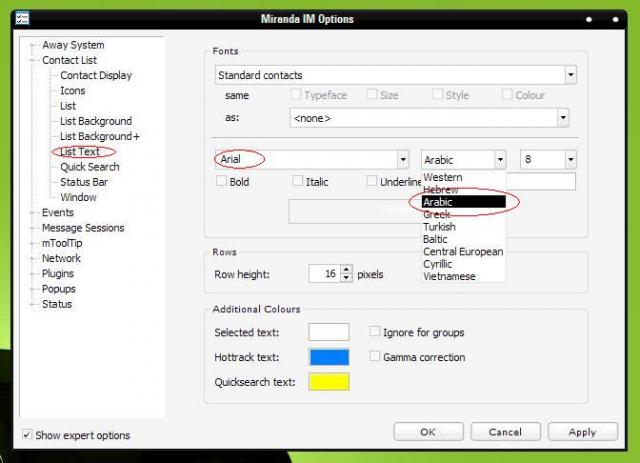Expand the Network tree node
The width and height of the screenshot is (640, 463).
33,258
